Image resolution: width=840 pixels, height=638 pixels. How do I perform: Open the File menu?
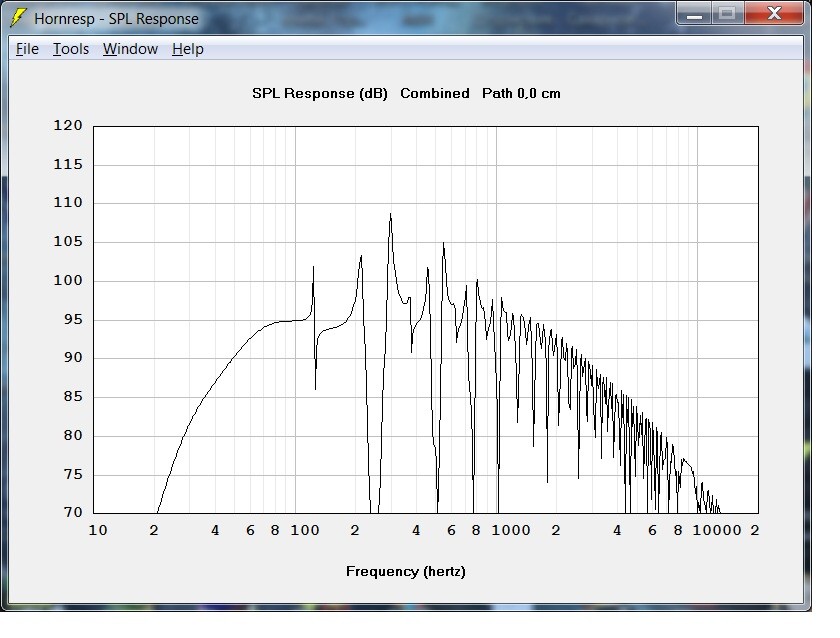[x=27, y=49]
